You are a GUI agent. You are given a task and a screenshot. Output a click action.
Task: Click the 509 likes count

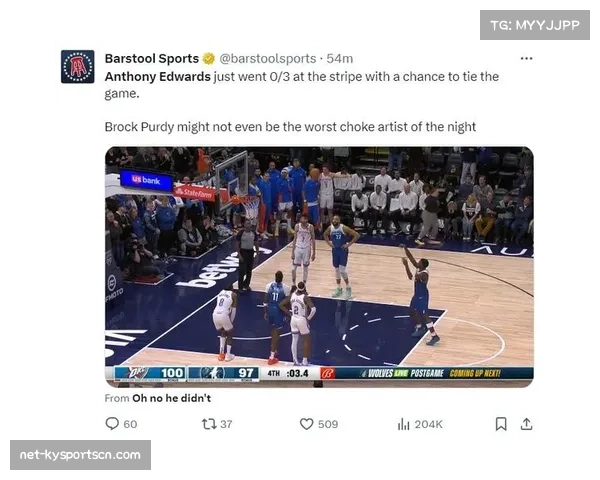328,424
